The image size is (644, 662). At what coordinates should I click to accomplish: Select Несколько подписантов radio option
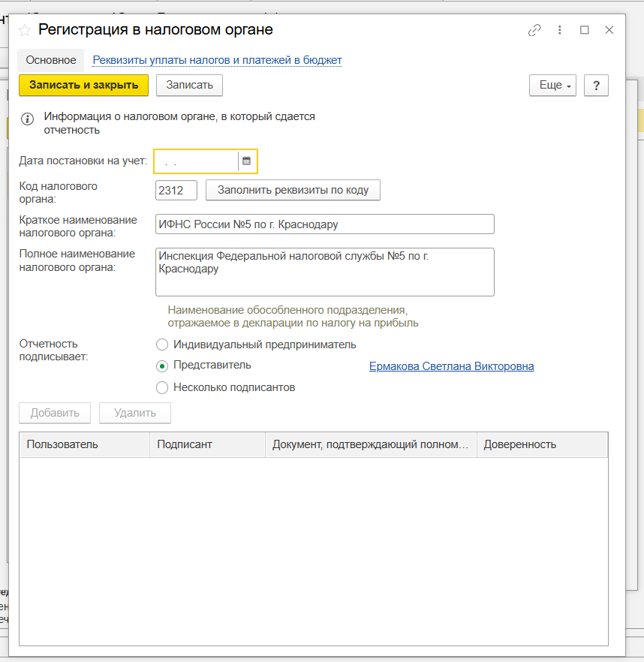[x=162, y=387]
